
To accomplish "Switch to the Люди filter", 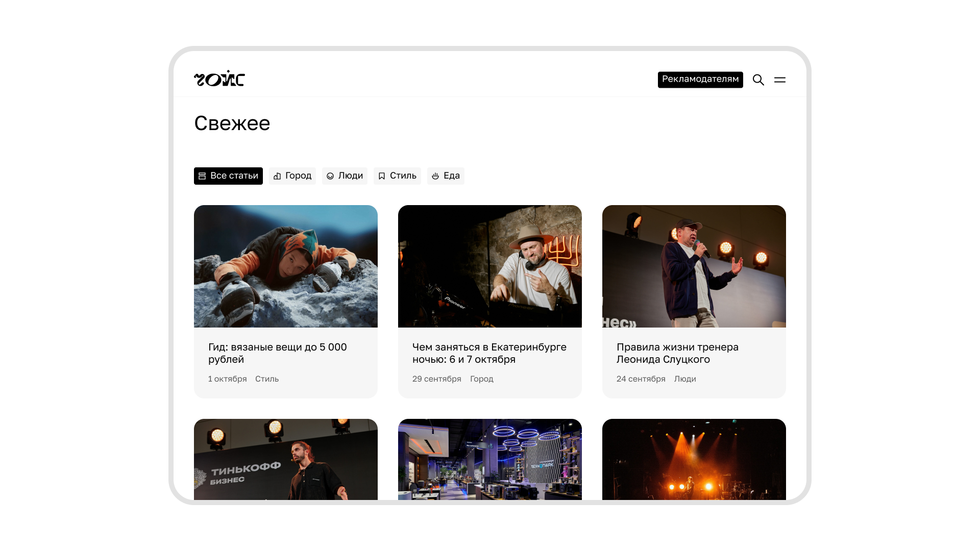I will coord(345,176).
